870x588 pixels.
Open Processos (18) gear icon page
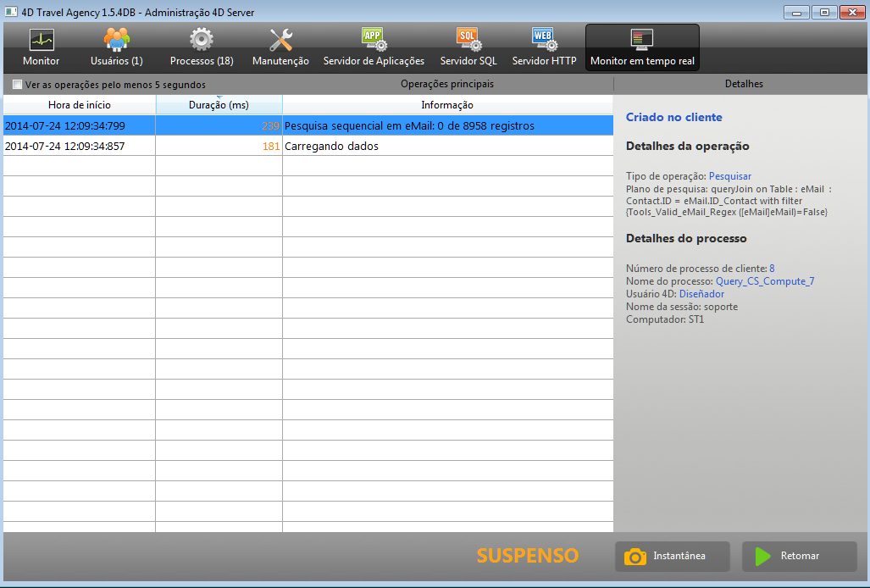point(201,40)
